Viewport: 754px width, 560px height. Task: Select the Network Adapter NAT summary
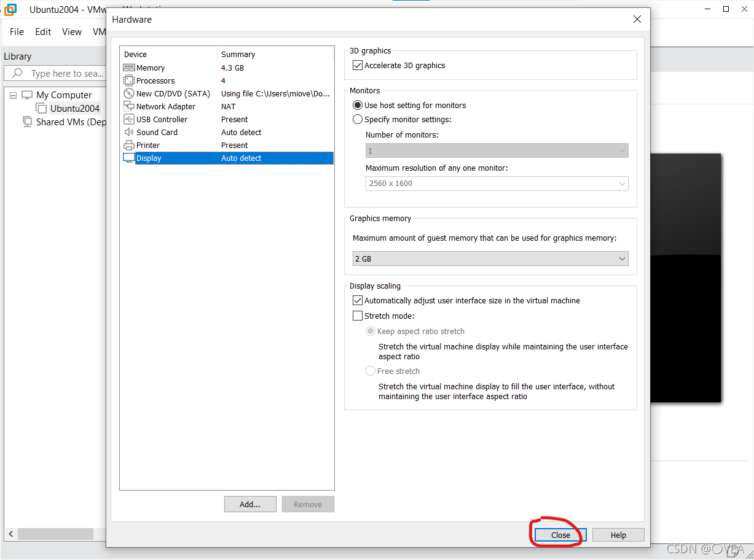click(228, 106)
